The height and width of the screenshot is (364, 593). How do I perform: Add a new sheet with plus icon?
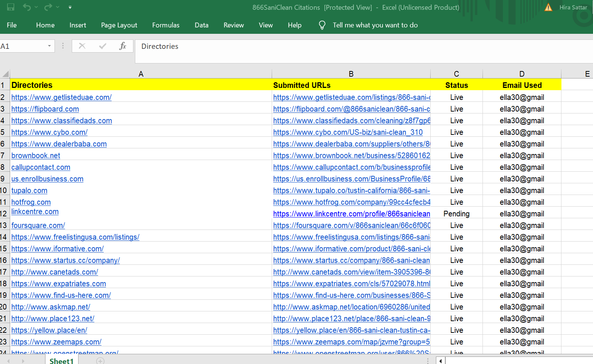point(100,361)
